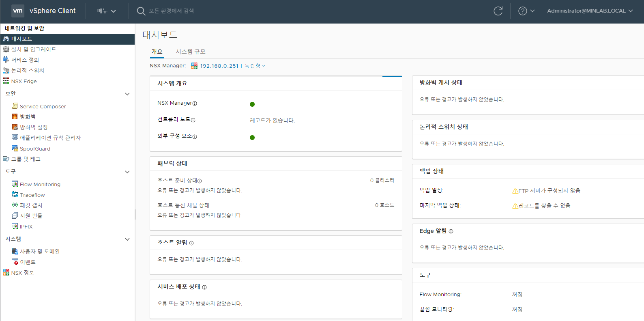
Task: Click the 사용자 및 도메인 icon
Action: (x=15, y=251)
